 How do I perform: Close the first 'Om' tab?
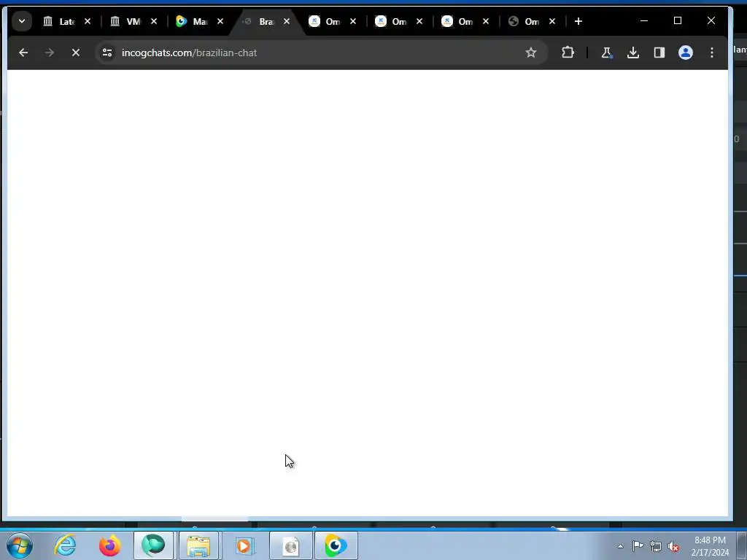[x=353, y=21]
